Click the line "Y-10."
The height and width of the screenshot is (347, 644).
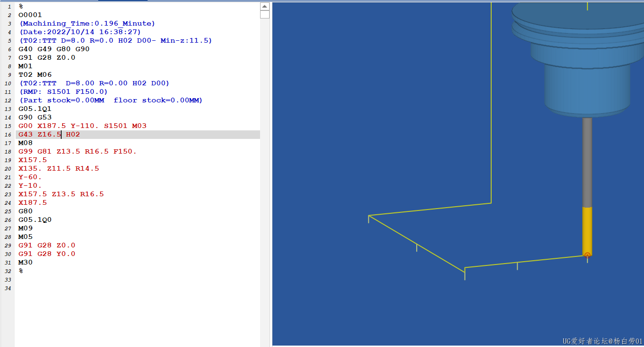coord(30,185)
